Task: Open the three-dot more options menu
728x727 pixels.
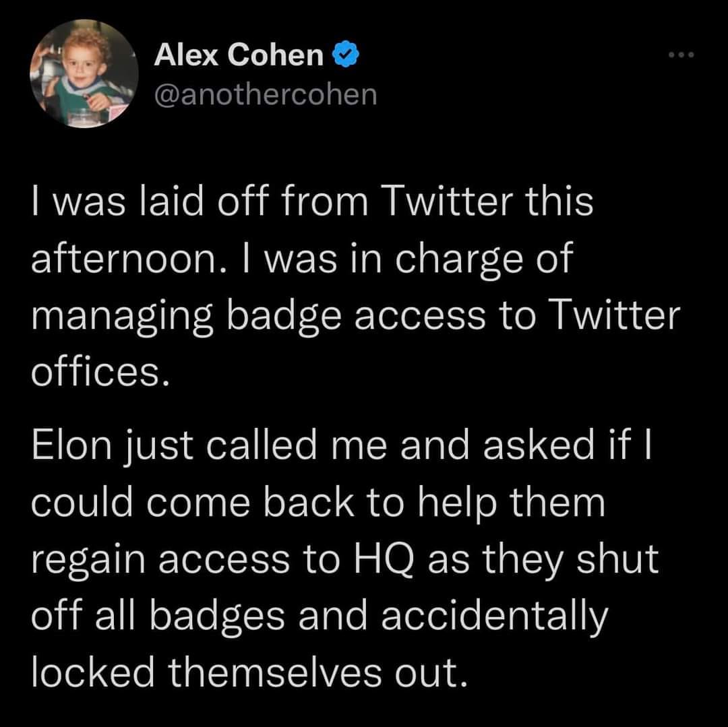Action: point(681,55)
